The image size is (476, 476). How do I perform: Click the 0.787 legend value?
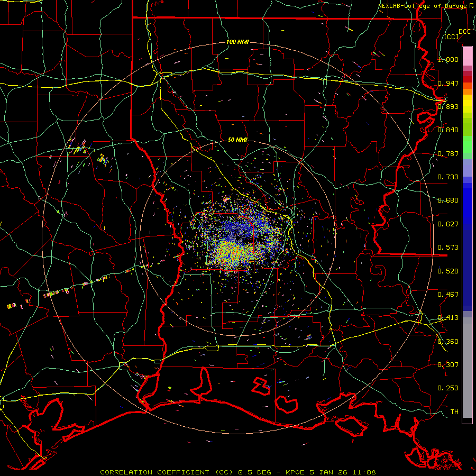click(448, 153)
